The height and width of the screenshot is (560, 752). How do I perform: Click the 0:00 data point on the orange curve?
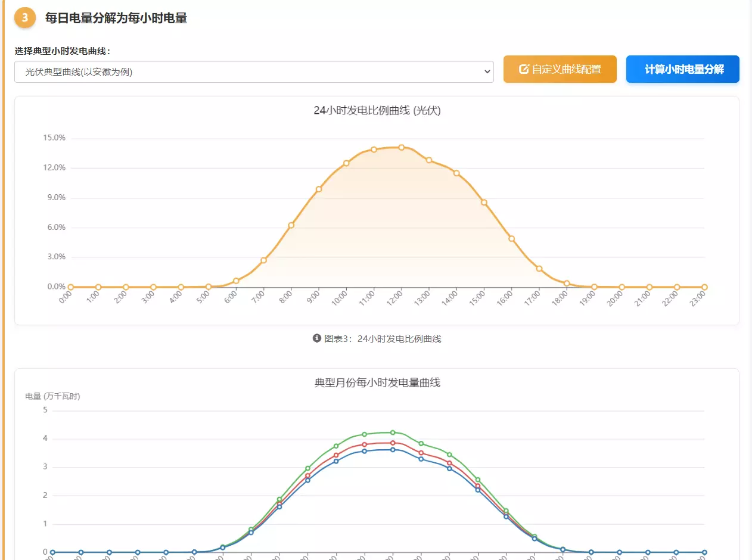(x=71, y=287)
